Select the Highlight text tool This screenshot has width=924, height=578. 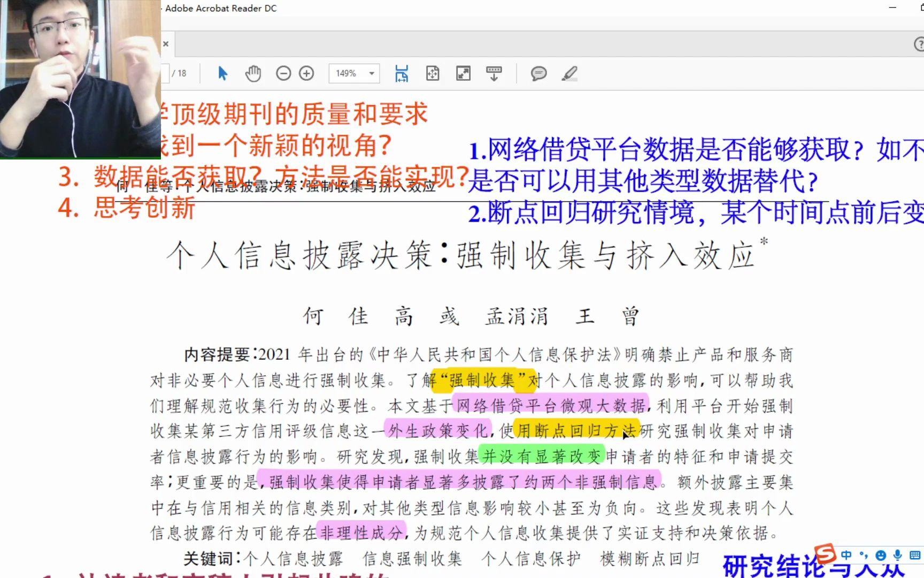(x=570, y=72)
